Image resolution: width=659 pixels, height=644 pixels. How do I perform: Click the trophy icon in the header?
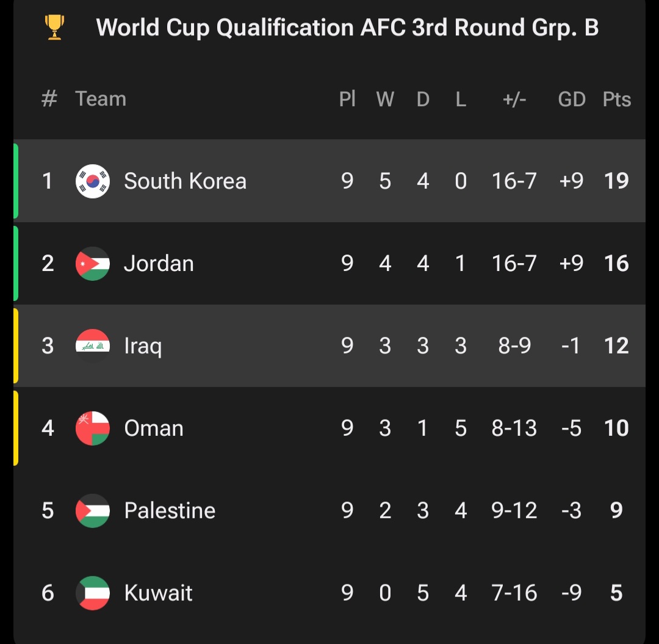click(54, 26)
